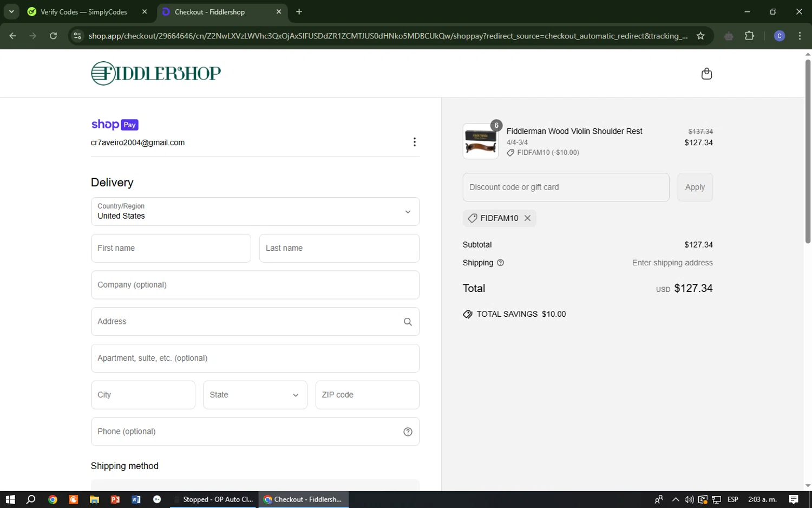The image size is (812, 508).
Task: Open File Explorer from taskbar
Action: pos(94,499)
